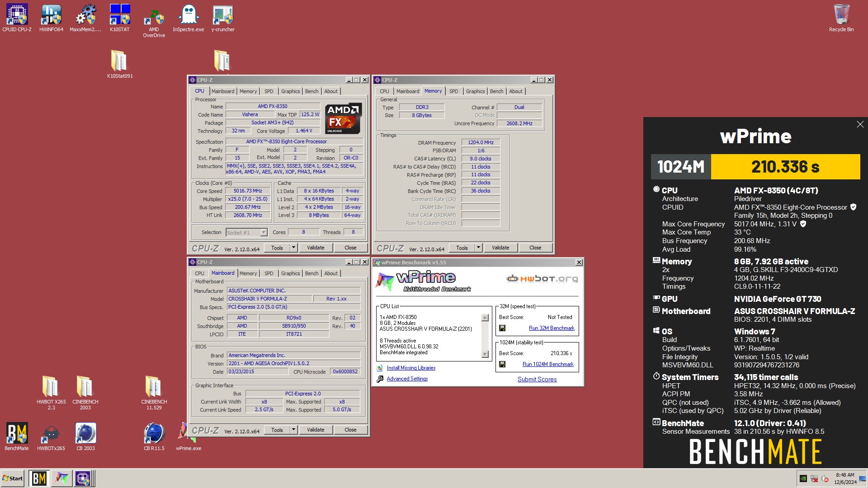Image resolution: width=868 pixels, height=488 pixels.
Task: Click the DRAM Frequency value 1204.0 MHz
Action: (481, 142)
